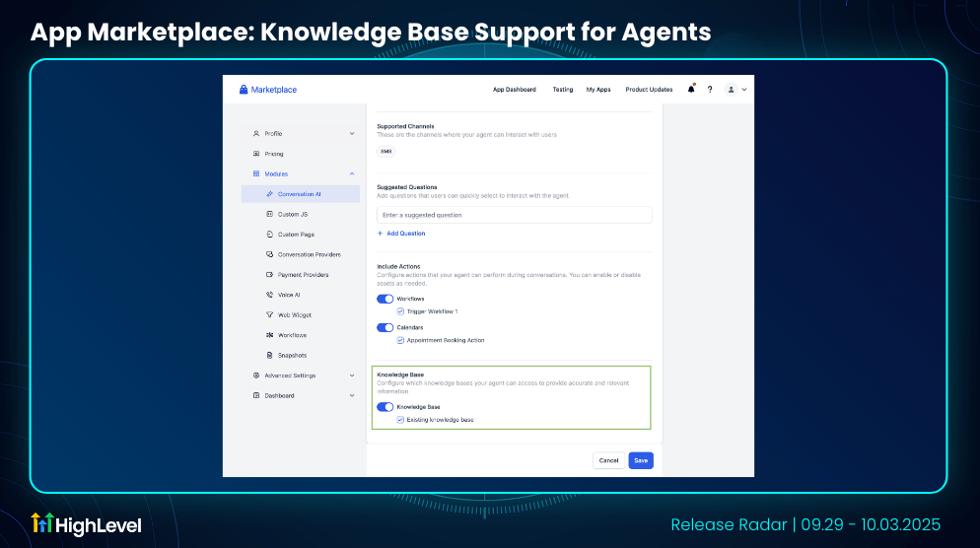The image size is (980, 548).
Task: Click the Dashboard panel icon
Action: 256,395
